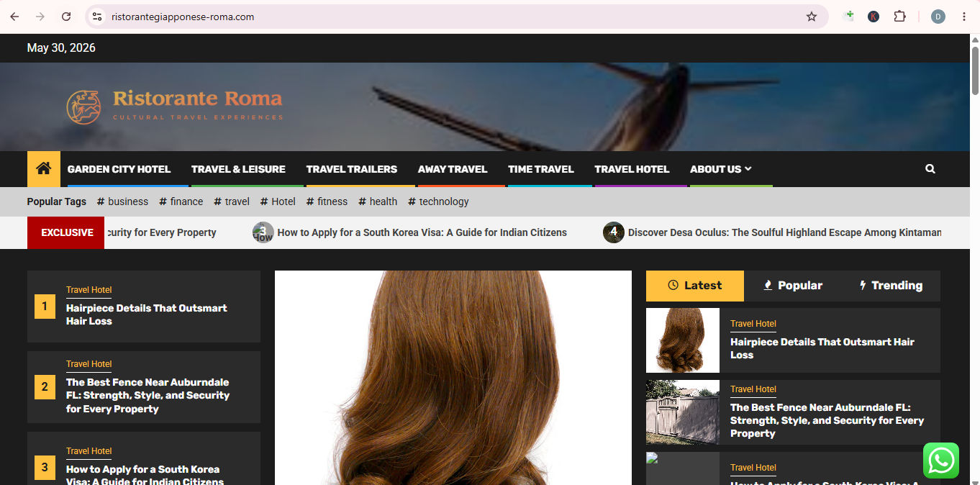Switch to the Popular tab
The height and width of the screenshot is (485, 980).
click(x=793, y=286)
